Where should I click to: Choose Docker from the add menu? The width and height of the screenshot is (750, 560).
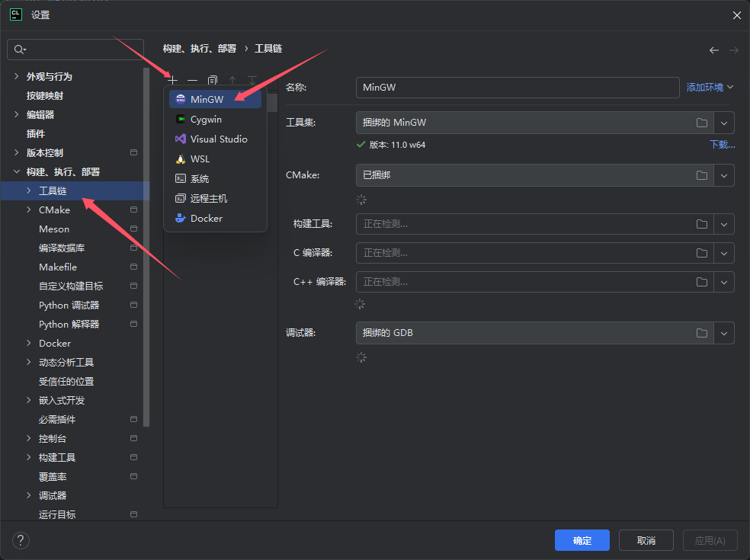(215, 219)
